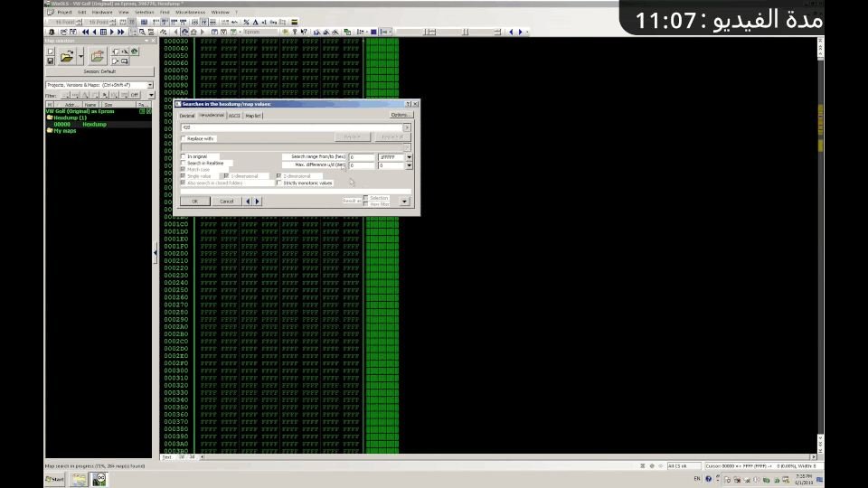Click the percent display icon

(246, 22)
